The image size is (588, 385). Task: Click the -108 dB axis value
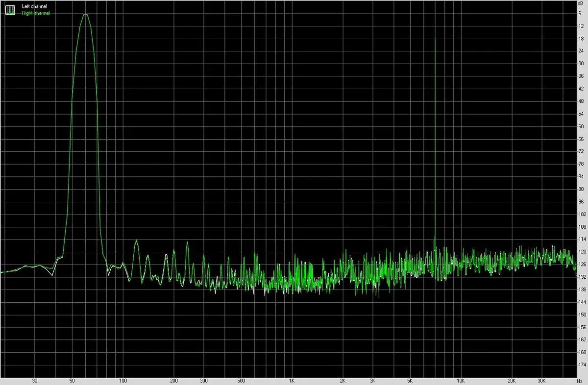click(x=582, y=227)
